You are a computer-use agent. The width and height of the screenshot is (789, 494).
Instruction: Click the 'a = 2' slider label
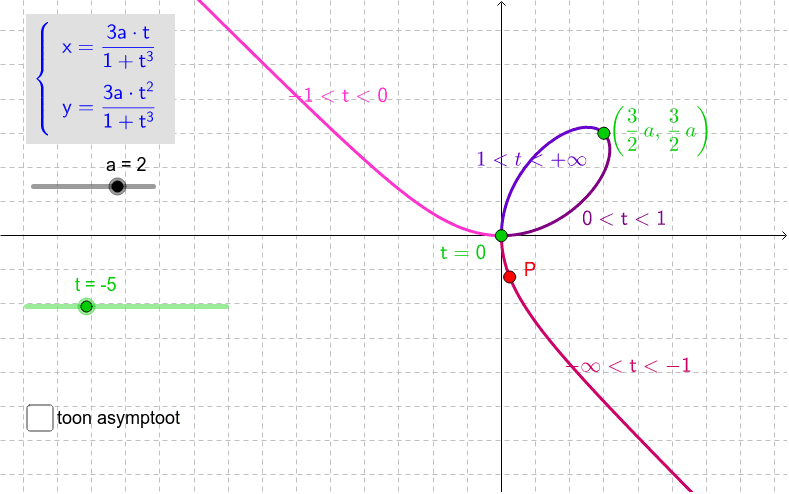(x=126, y=164)
